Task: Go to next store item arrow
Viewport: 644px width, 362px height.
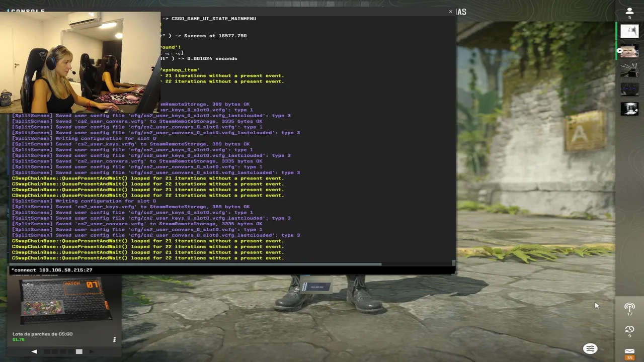Action: (92, 351)
